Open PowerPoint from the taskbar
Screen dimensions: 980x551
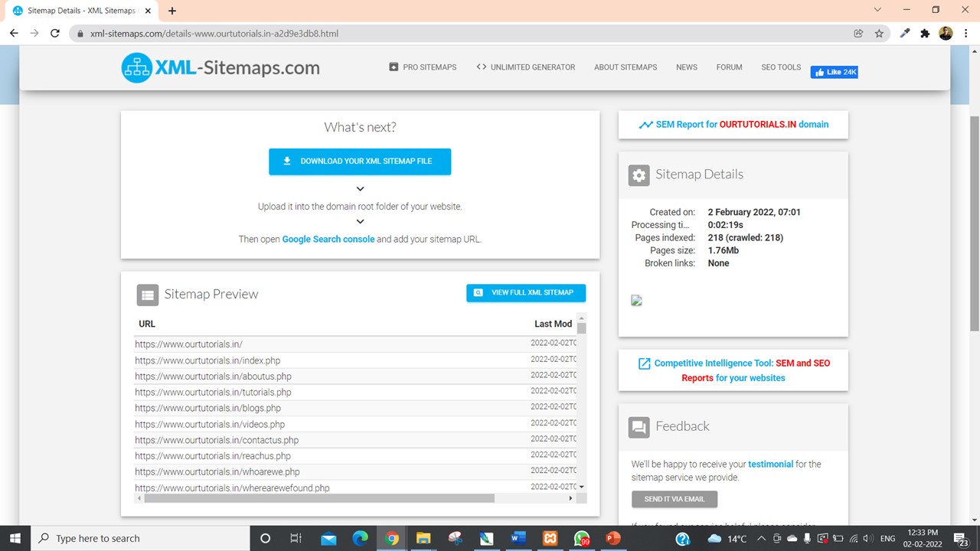click(612, 538)
